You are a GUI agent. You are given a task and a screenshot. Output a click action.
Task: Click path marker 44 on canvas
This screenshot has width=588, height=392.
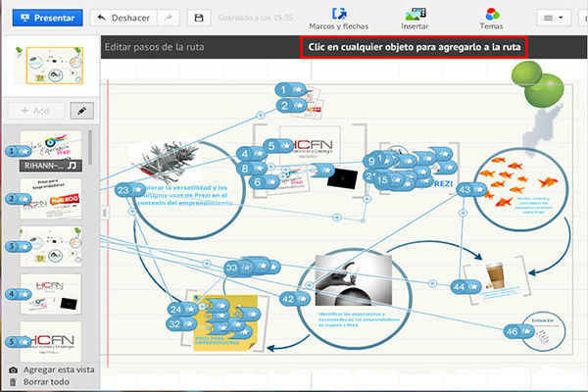point(465,287)
